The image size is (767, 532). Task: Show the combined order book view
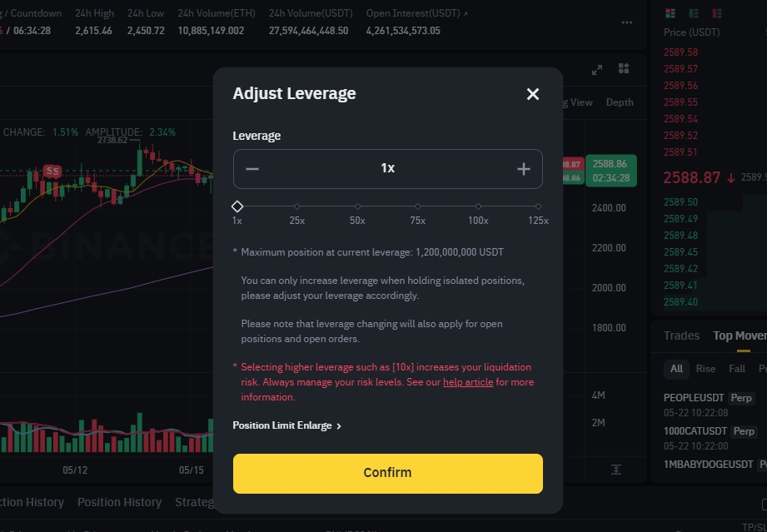(x=671, y=13)
